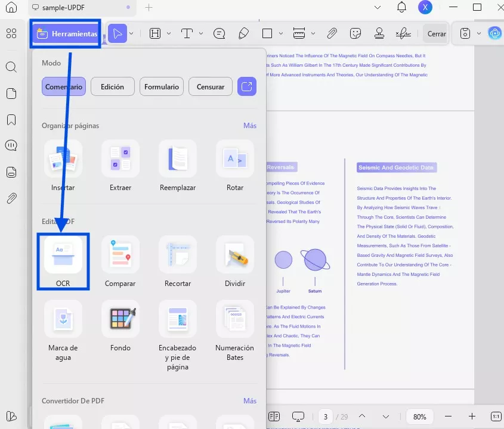This screenshot has width=504, height=429.
Task: Open the Fondo background tool
Action: coord(120,326)
